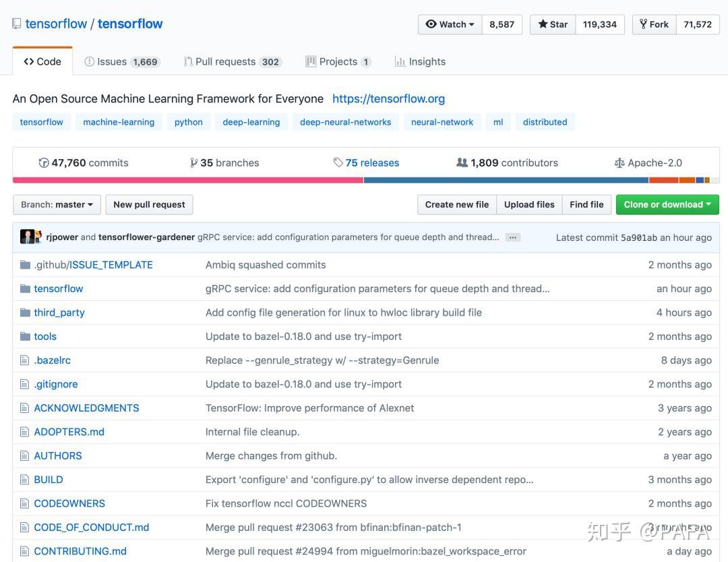
Task: Open the Branch: master dropdown
Action: [56, 204]
